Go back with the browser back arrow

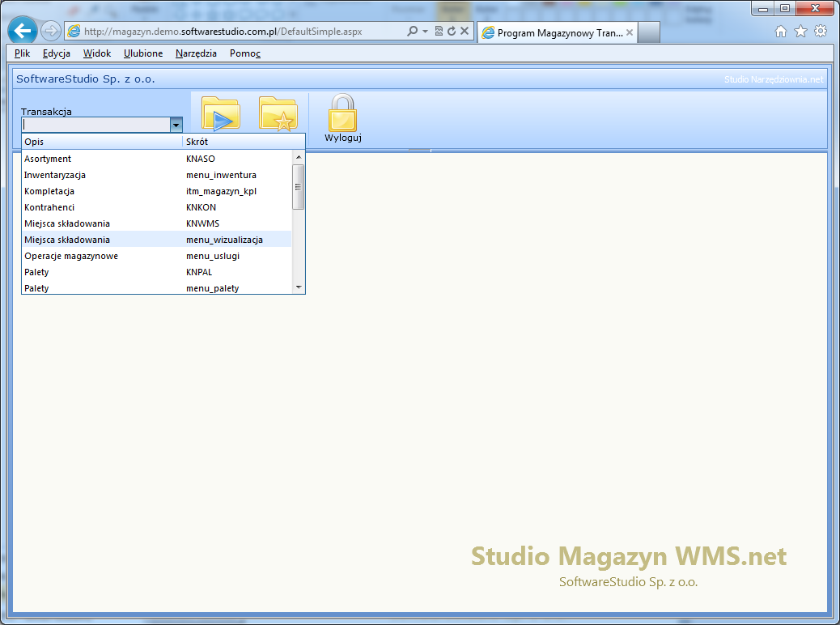[x=23, y=31]
